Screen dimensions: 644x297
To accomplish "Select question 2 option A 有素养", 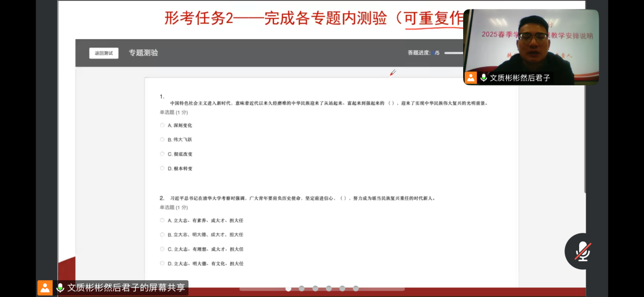I will point(162,220).
